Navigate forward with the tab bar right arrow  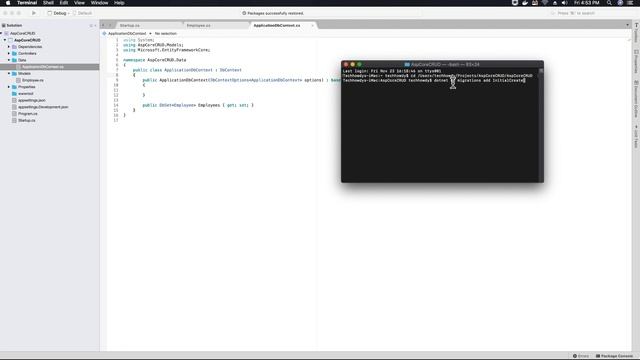(110, 25)
